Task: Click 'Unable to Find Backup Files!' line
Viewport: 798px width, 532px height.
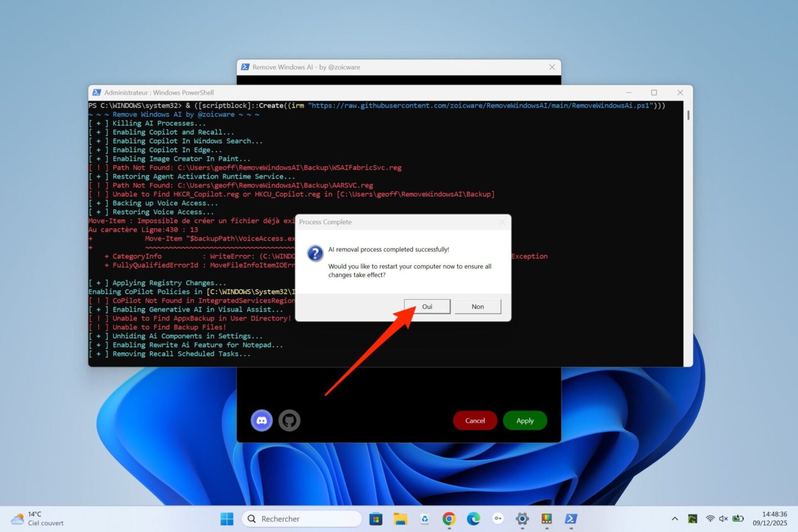Action: click(157, 327)
